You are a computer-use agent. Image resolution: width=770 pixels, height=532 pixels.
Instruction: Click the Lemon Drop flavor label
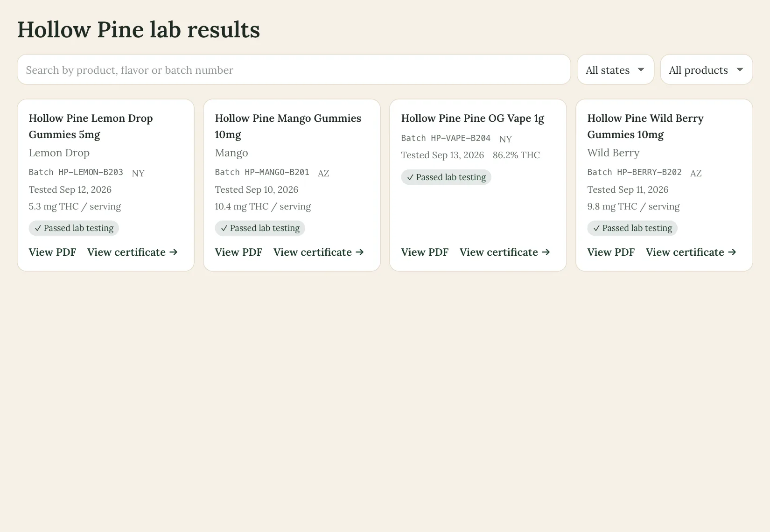(x=59, y=153)
